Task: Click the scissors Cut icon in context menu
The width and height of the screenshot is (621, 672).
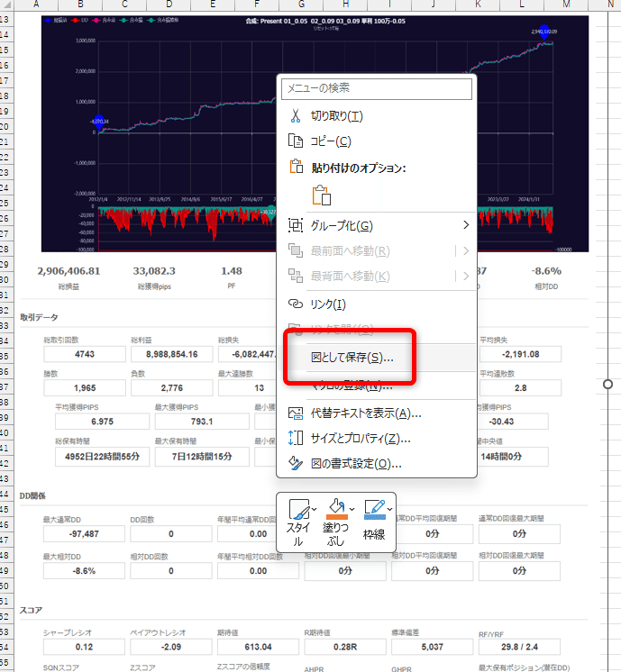Action: (x=296, y=115)
